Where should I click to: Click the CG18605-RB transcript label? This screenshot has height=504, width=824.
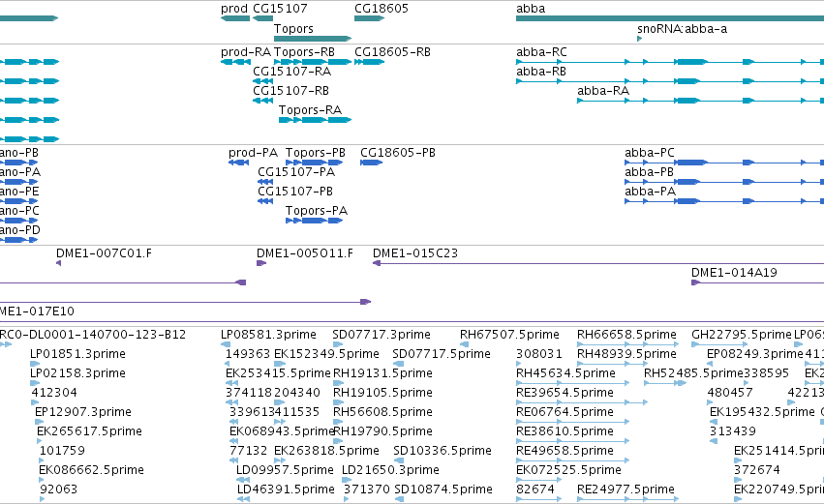392,52
